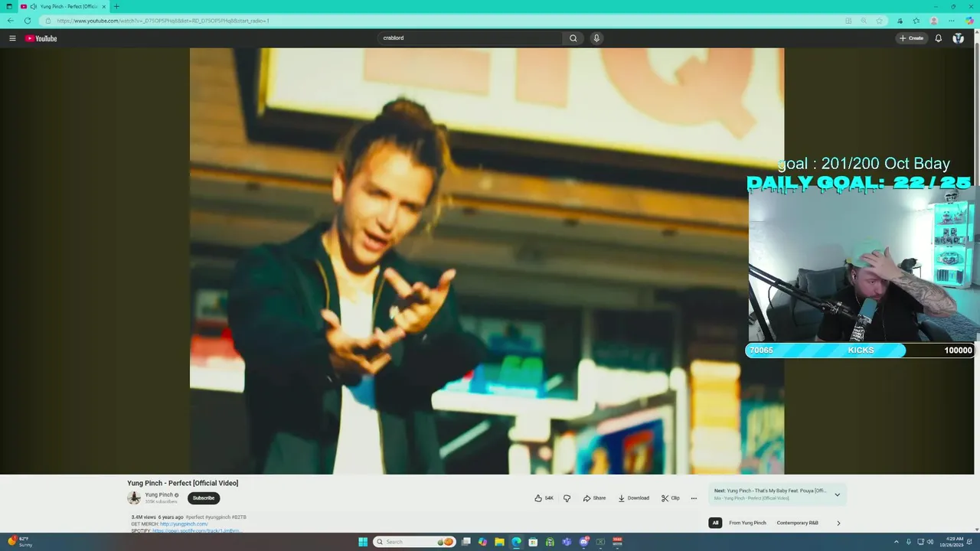Go back in the browser
980x551 pixels.
tap(10, 21)
